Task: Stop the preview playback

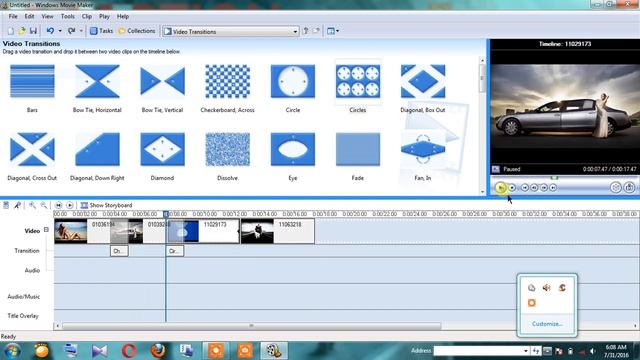Action: click(x=512, y=188)
